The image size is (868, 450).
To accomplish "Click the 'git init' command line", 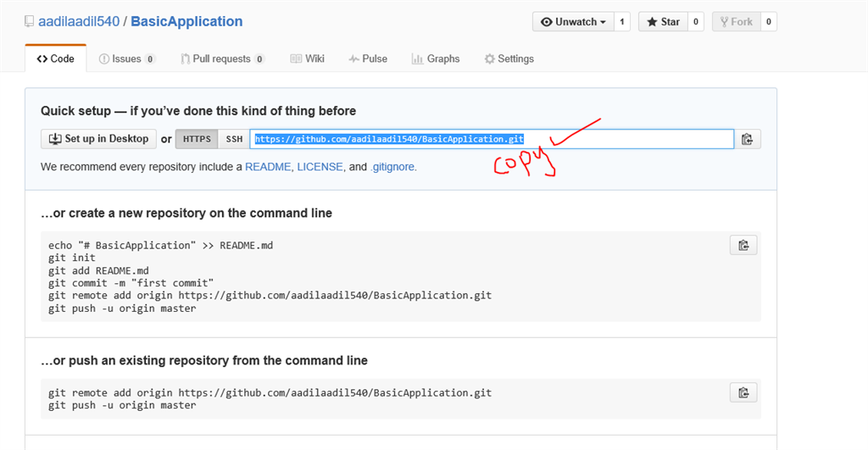I will pos(72,258).
